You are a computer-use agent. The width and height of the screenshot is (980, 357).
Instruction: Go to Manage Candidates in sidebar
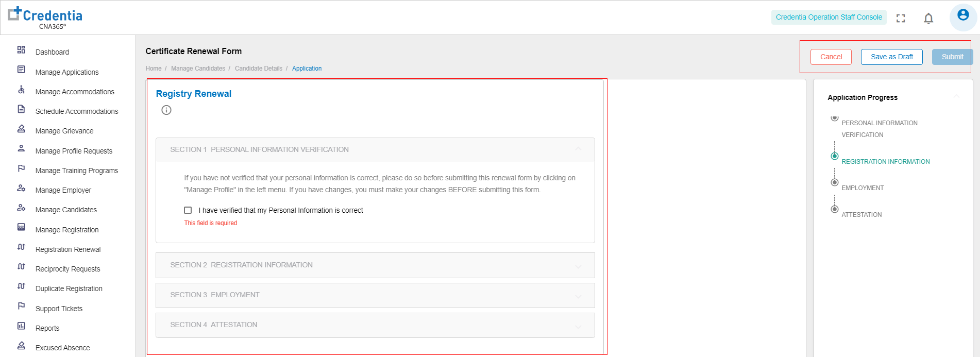(x=66, y=210)
